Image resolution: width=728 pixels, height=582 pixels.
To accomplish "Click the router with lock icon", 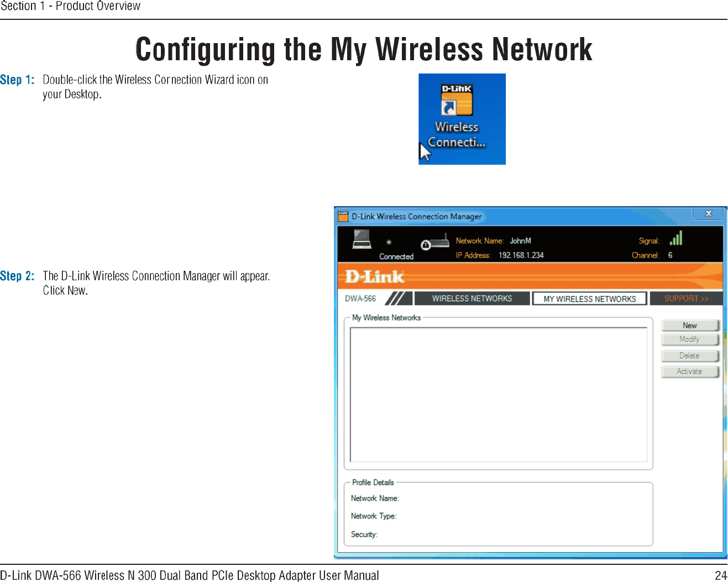I will coord(435,242).
